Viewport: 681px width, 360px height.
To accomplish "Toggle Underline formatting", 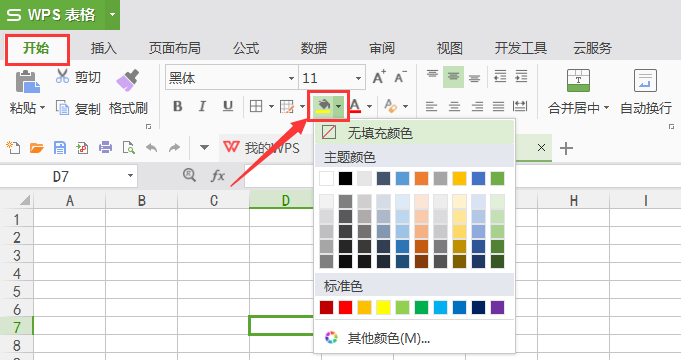I will pyautogui.click(x=228, y=106).
